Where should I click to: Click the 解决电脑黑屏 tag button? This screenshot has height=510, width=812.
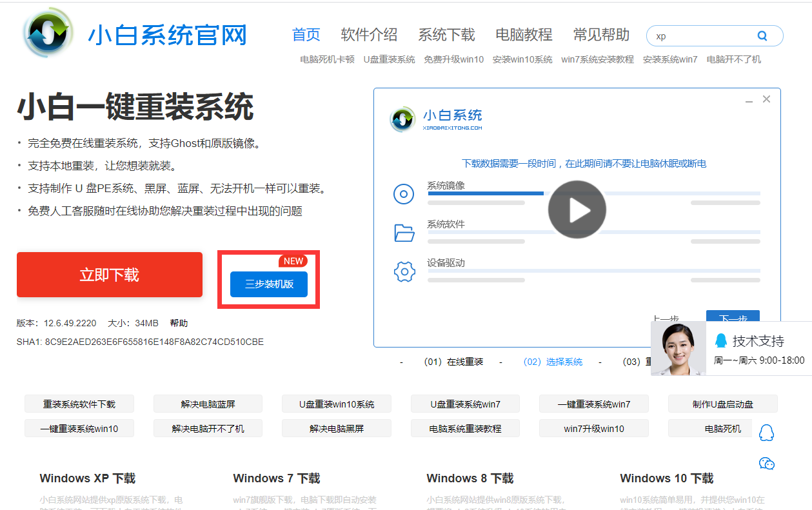pos(337,428)
